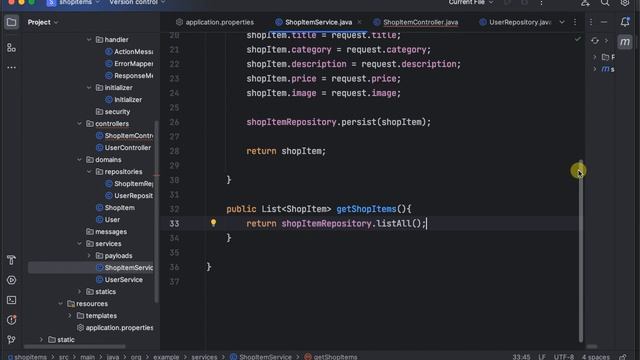Open the Notifications bell icon
Image resolution: width=640 pixels, height=360 pixels.
click(624, 22)
